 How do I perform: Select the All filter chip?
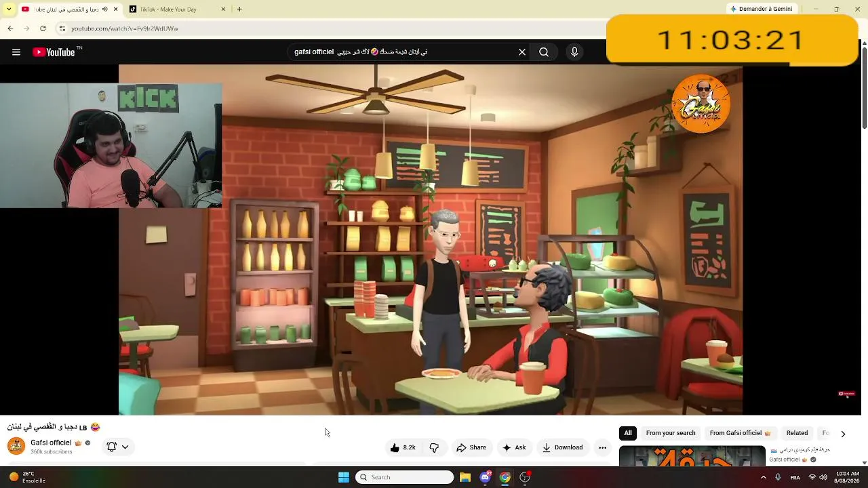coord(628,433)
